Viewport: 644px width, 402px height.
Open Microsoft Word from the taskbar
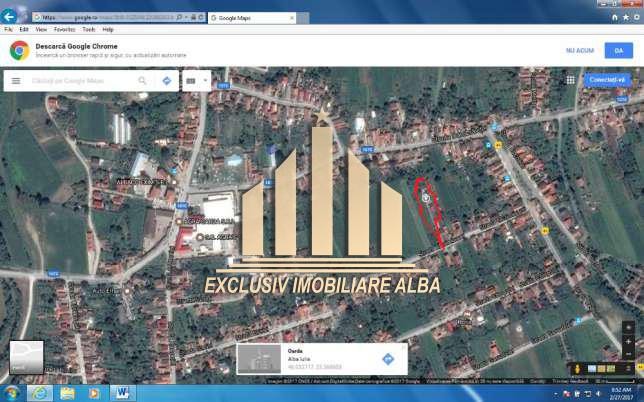point(122,393)
